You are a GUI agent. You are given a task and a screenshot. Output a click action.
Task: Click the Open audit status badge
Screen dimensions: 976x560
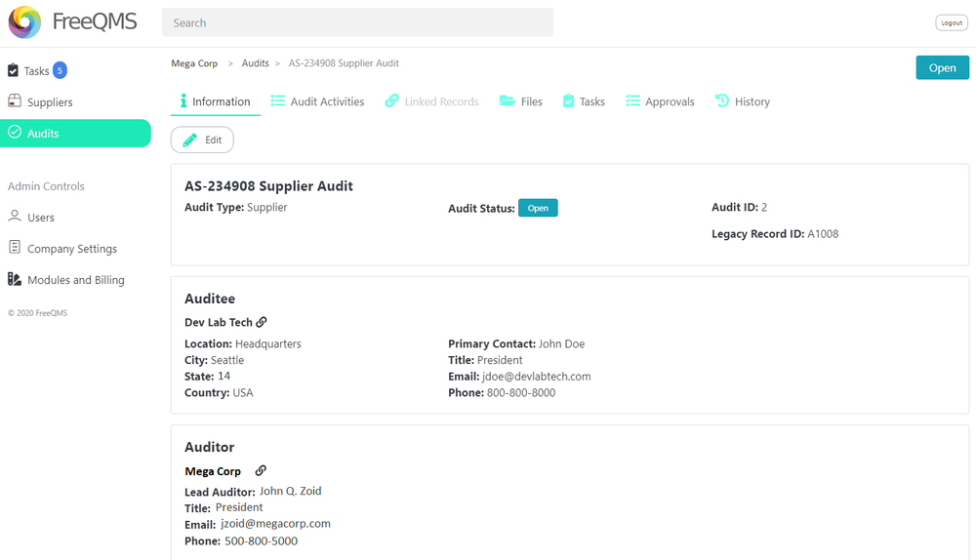tap(538, 208)
